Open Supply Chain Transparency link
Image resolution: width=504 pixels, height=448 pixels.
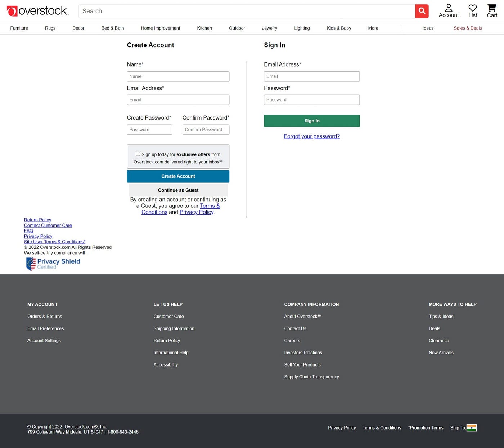coord(311,377)
